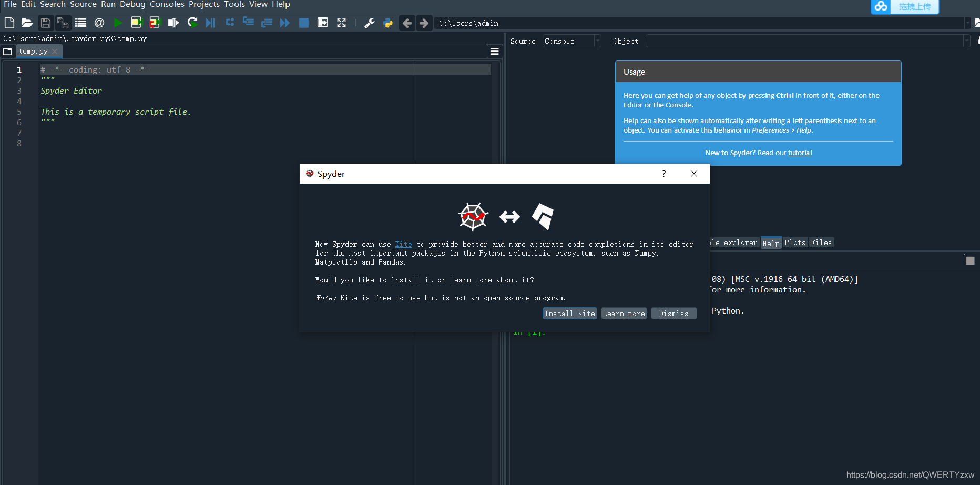Viewport: 980px width, 485px height.
Task: Run selection or current line icon
Action: pos(173,23)
